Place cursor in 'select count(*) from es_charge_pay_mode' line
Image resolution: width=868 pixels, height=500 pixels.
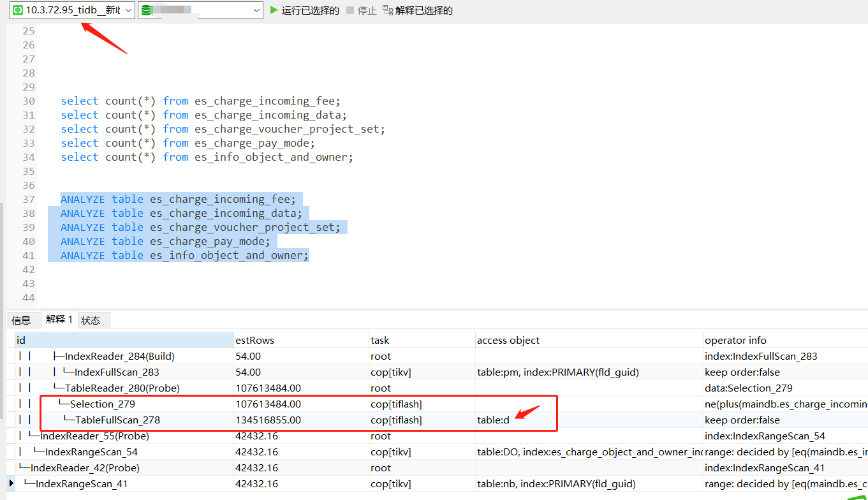(x=188, y=143)
